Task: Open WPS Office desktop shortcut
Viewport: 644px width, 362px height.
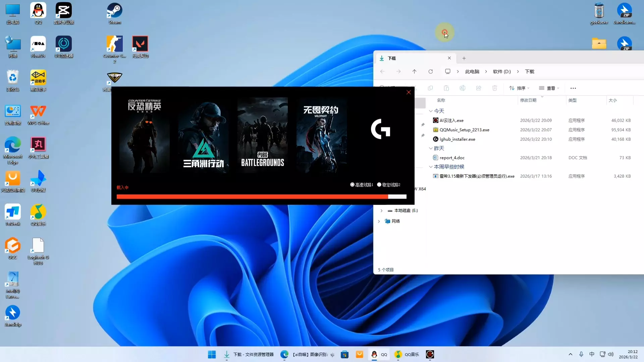Action: click(x=38, y=114)
